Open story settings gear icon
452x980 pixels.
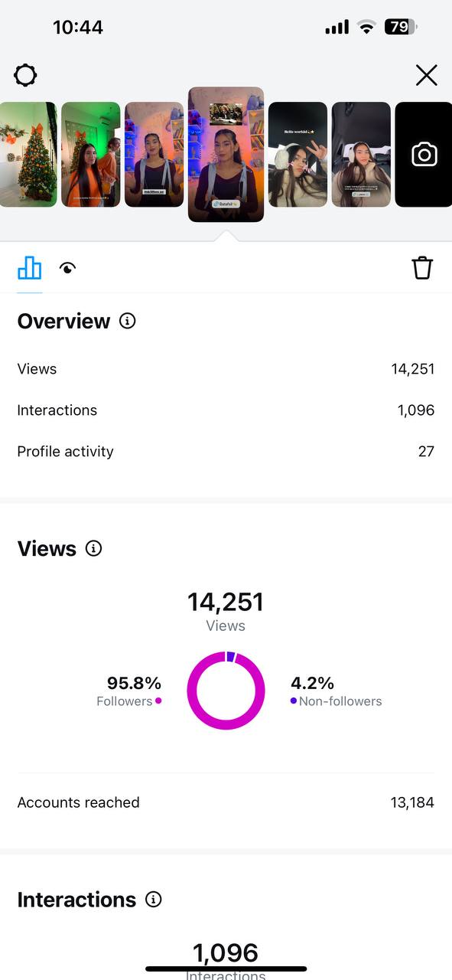pos(25,75)
